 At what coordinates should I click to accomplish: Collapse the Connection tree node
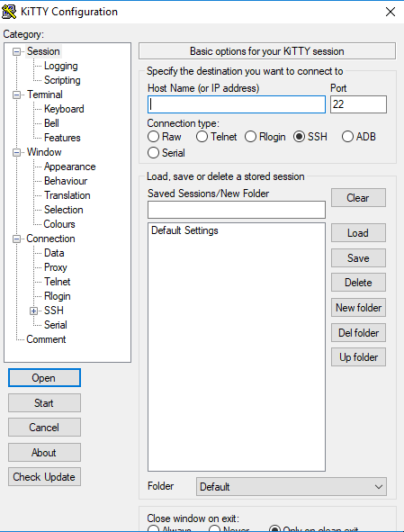point(16,239)
